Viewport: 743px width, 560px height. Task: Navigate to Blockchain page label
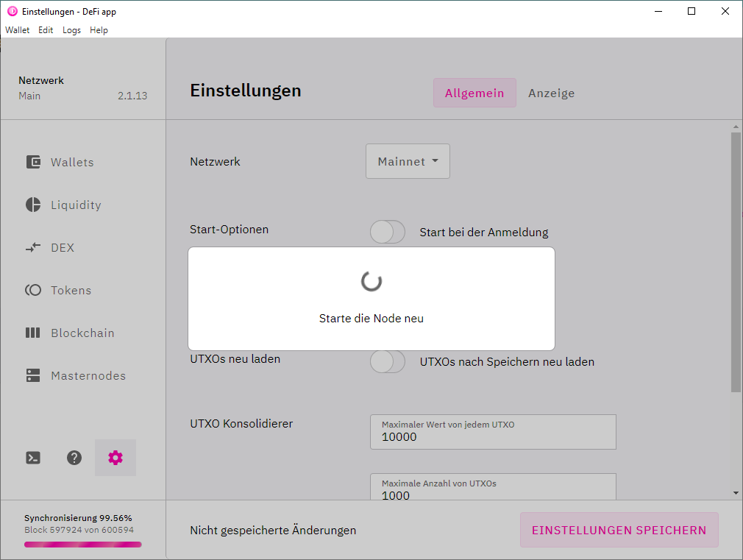(83, 333)
